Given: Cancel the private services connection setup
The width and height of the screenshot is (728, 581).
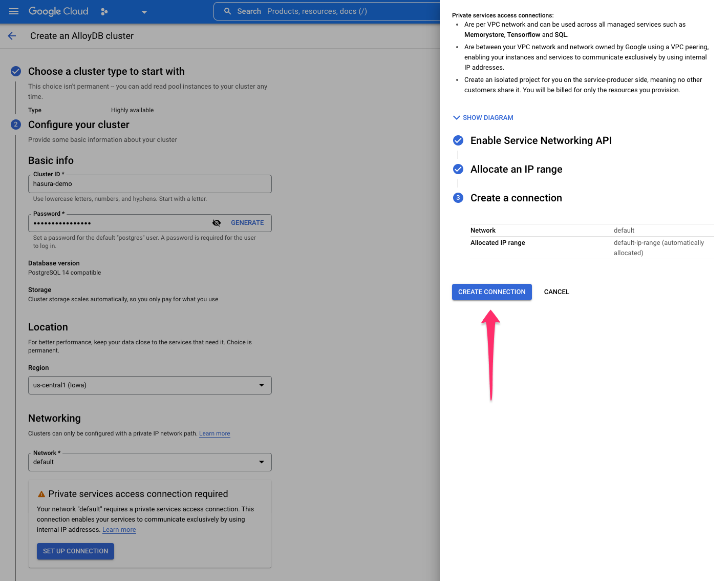Looking at the screenshot, I should click(556, 292).
